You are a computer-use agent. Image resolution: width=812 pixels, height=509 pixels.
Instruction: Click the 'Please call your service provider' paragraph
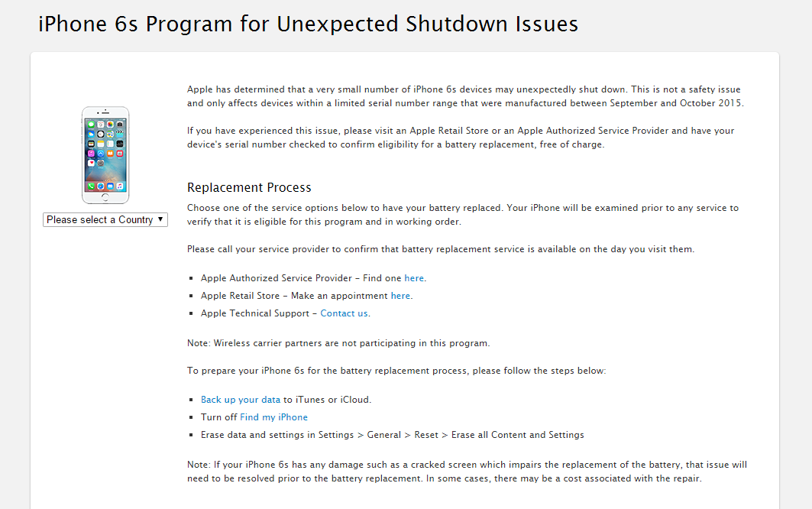(x=441, y=249)
